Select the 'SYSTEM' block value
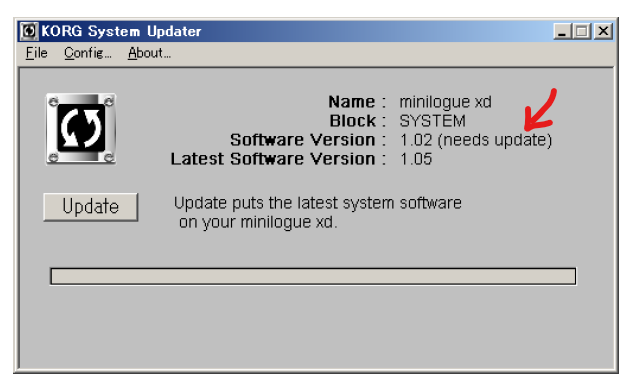 coord(432,121)
